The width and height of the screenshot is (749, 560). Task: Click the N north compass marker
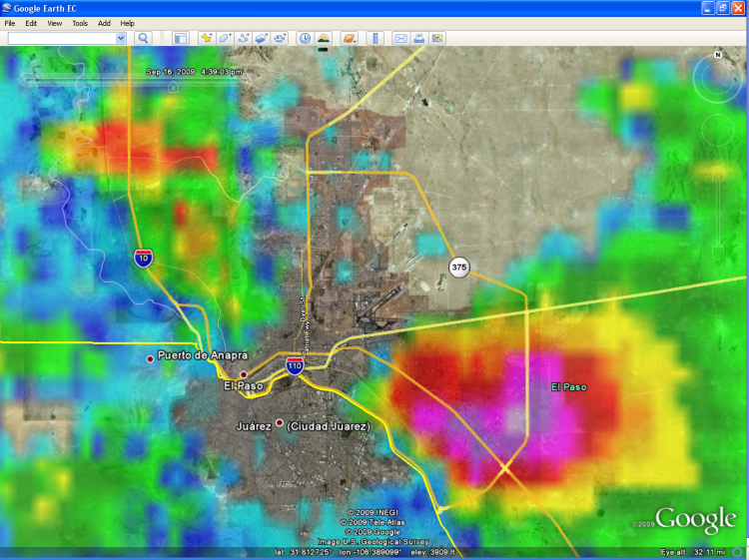pyautogui.click(x=717, y=55)
